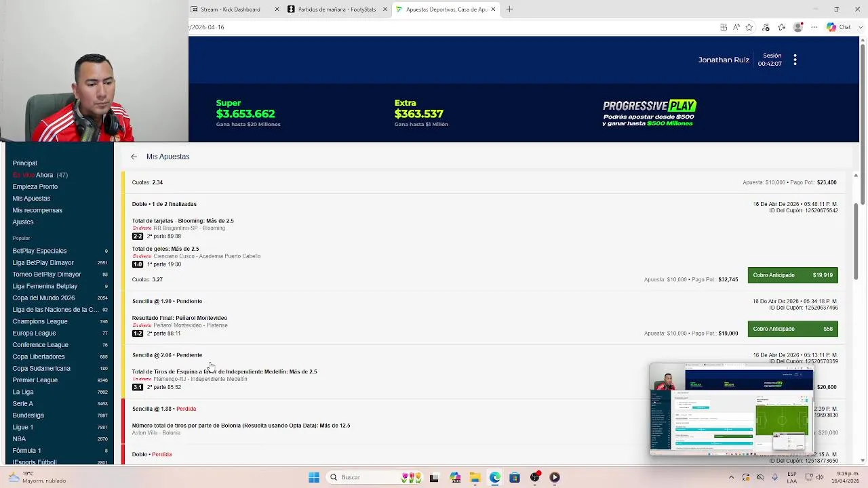
Task: Open the Copilot Chat button
Action: 839,27
